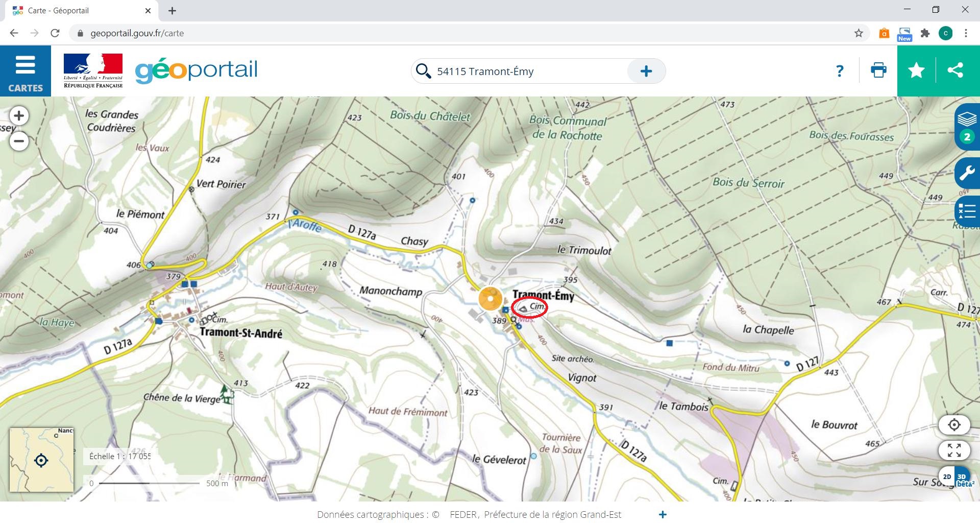Close the Carte - Géoportail tab
The width and height of the screenshot is (980, 526).
click(148, 10)
